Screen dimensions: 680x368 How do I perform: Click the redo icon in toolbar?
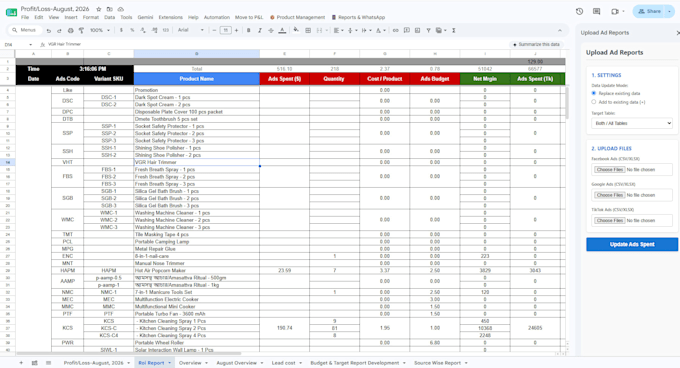coord(59,30)
